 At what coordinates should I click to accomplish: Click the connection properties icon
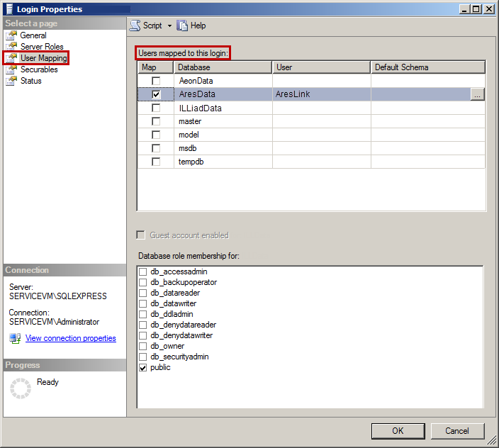15,338
